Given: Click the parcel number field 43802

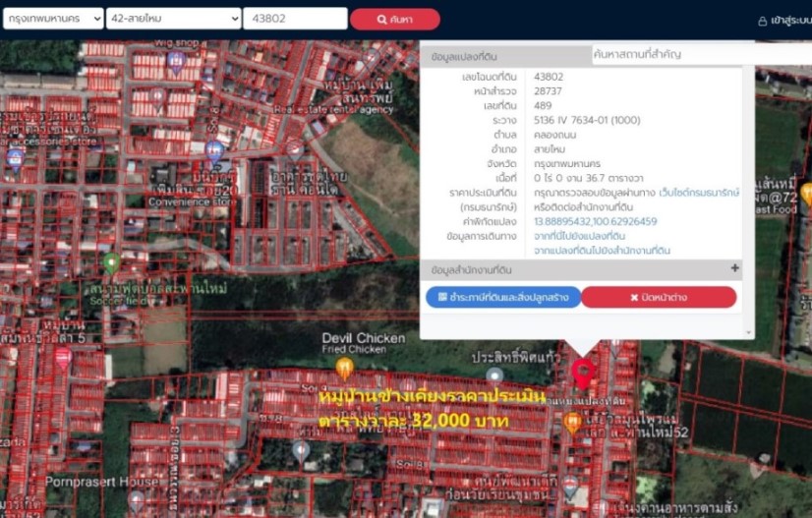Looking at the screenshot, I should pos(295,19).
